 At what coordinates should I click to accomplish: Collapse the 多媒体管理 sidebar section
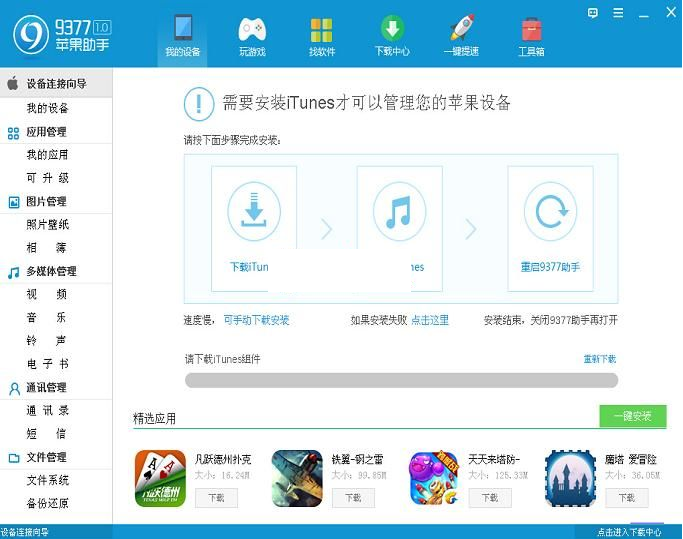pos(51,271)
